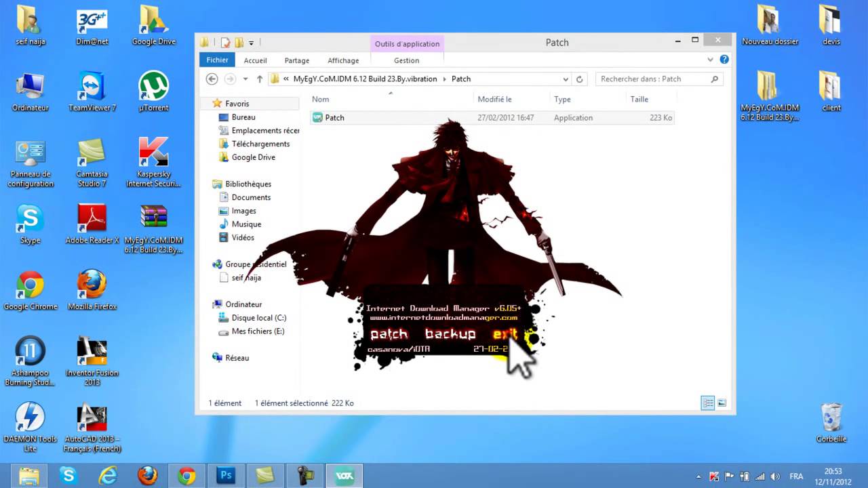
Task: Open the Images library
Action: tap(243, 211)
